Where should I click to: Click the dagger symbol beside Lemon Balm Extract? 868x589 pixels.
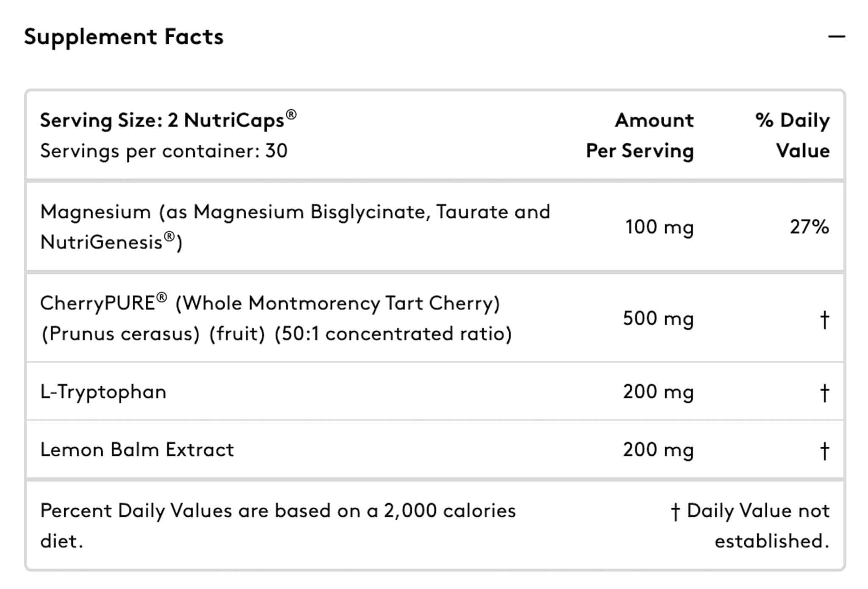(824, 451)
